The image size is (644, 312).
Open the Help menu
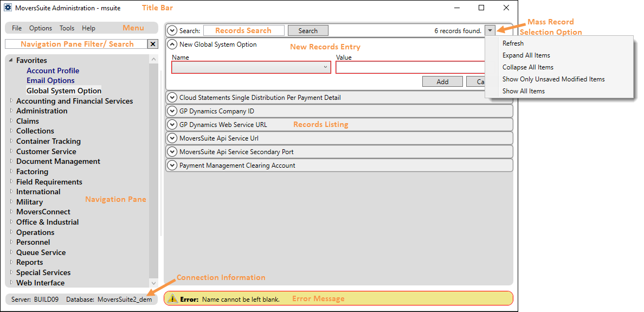(88, 28)
